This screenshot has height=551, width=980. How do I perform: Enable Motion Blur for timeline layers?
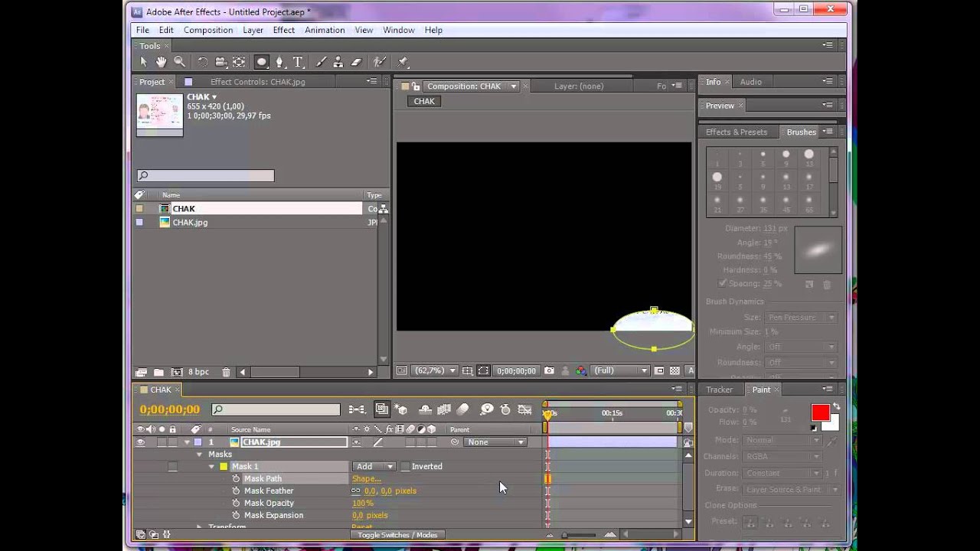click(462, 410)
